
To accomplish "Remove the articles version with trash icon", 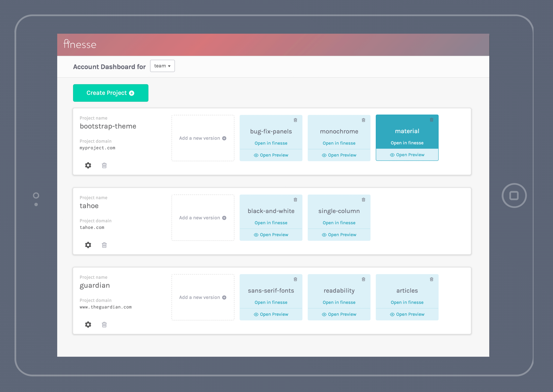I will click(431, 279).
